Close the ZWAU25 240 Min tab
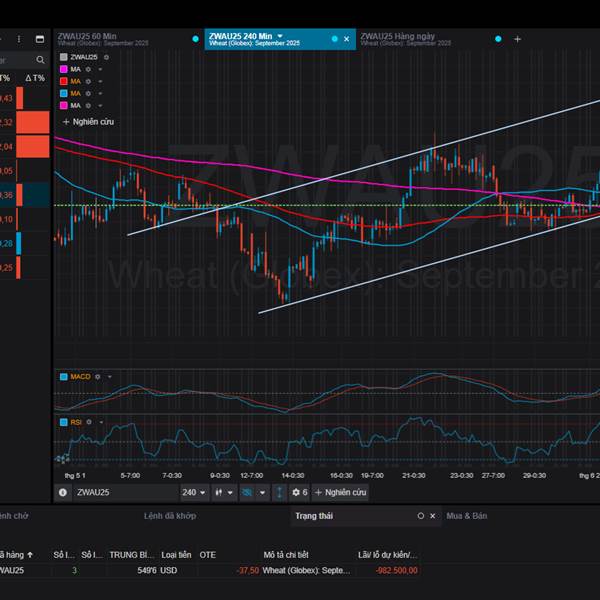600x600 pixels. (346, 39)
